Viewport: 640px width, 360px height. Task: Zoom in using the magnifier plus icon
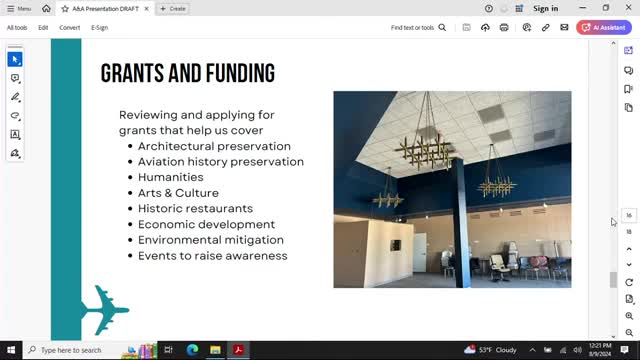click(x=629, y=316)
